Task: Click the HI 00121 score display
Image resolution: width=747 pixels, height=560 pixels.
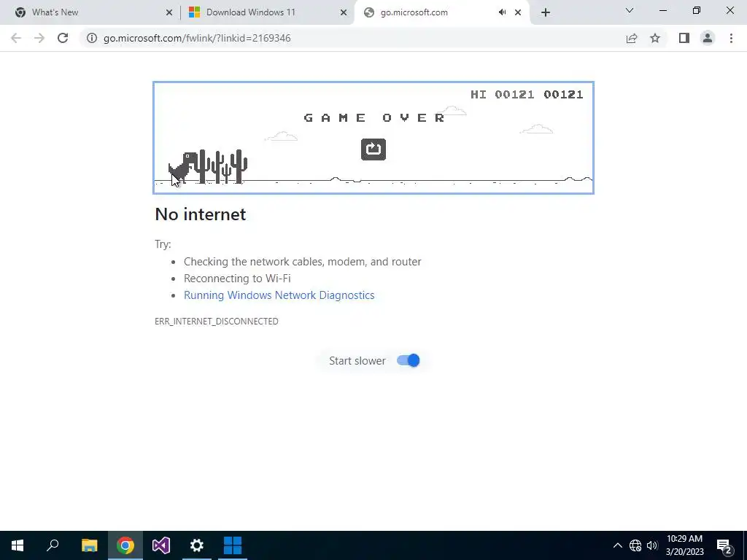Action: point(503,94)
